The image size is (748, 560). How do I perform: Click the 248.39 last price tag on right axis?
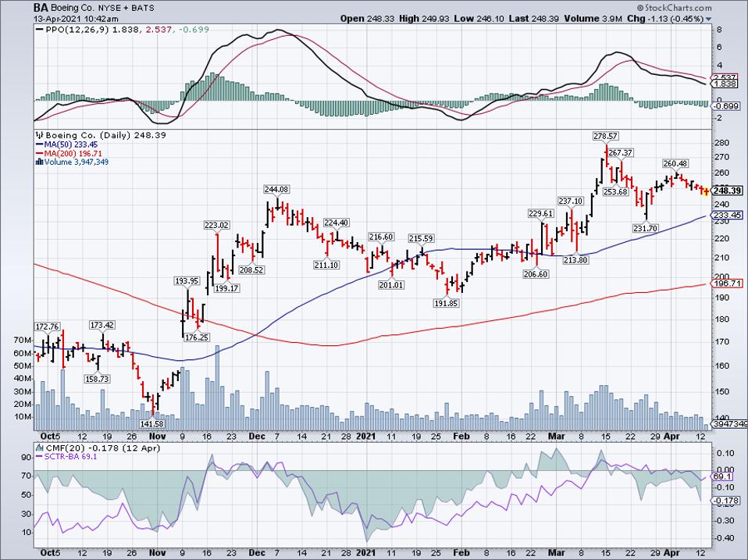[727, 191]
